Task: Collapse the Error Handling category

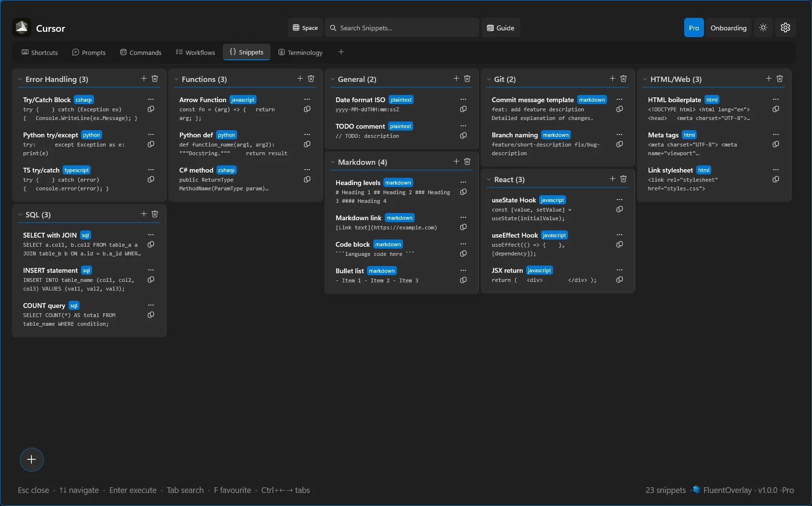Action: pyautogui.click(x=20, y=79)
